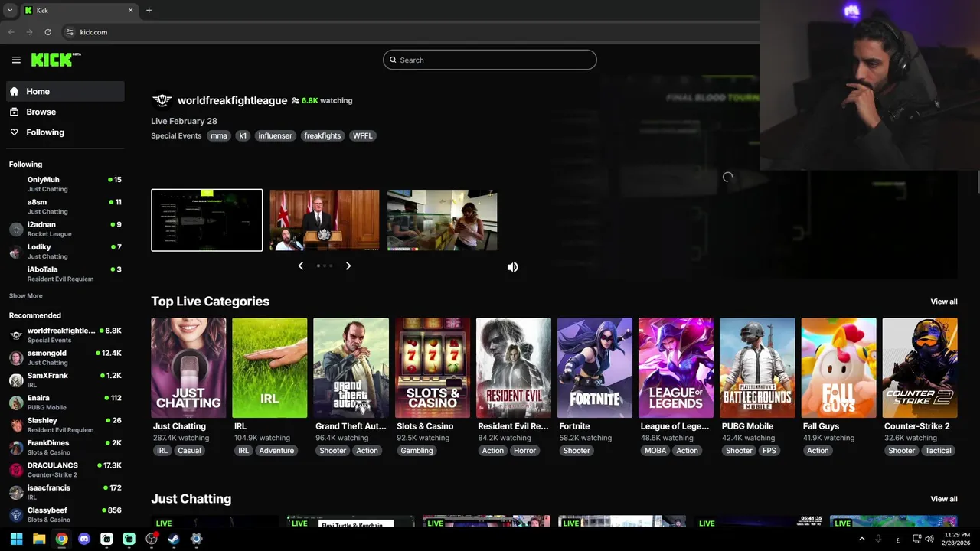980x551 pixels.
Task: Open a new browser tab
Action: [149, 10]
